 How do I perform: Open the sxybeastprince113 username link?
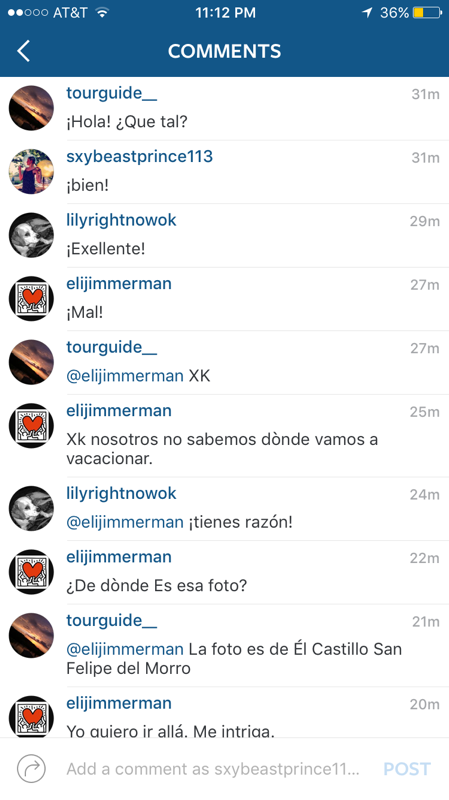tap(139, 157)
